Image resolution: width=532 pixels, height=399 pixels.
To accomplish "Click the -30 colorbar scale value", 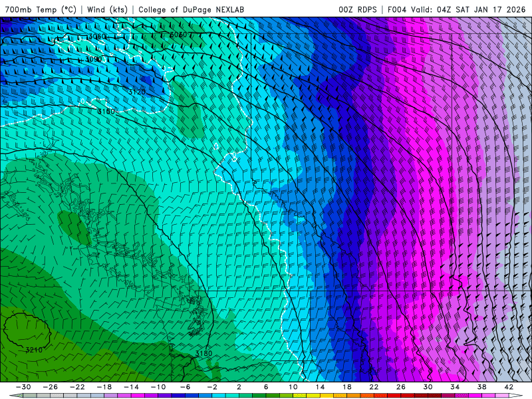I will click(x=23, y=387).
